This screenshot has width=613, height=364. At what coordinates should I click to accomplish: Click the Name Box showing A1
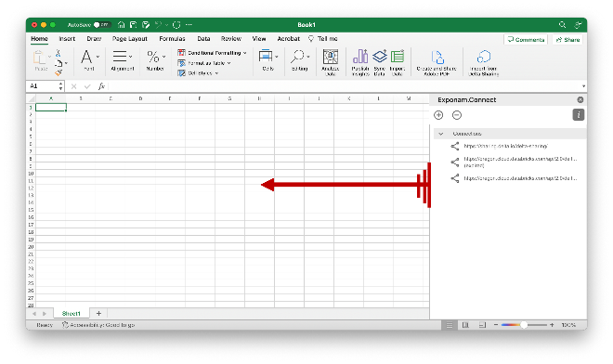point(42,86)
